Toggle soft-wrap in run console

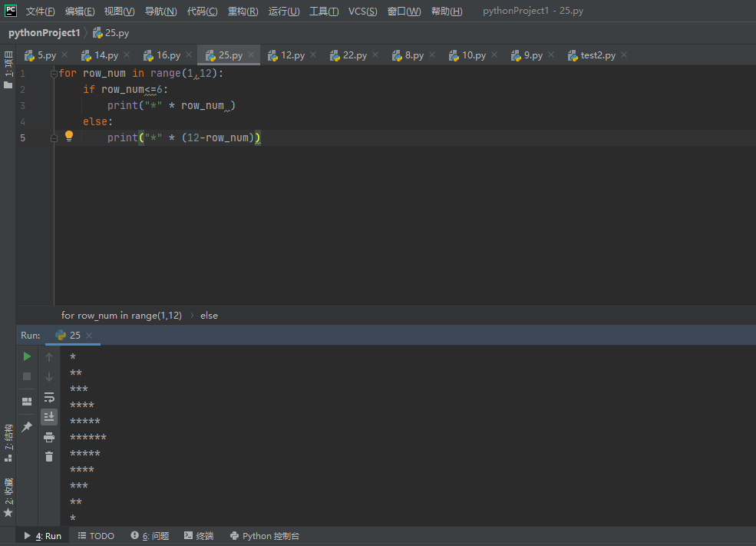pos(49,398)
